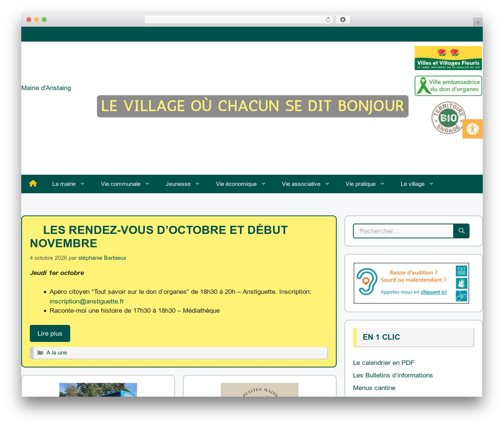This screenshot has height=427, width=504.
Task: Open the Petites Mains article thumbnail
Action: pos(259,390)
